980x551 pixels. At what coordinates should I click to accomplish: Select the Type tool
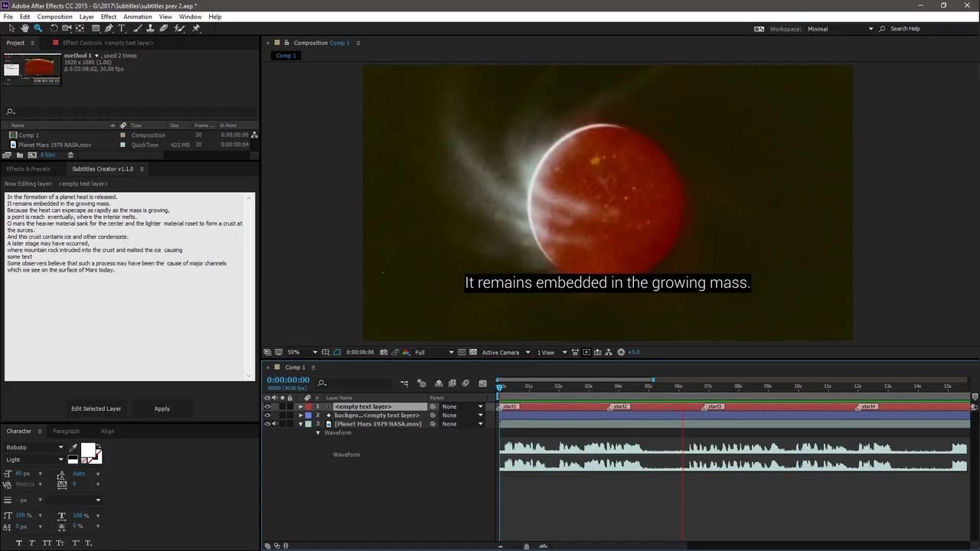[121, 28]
